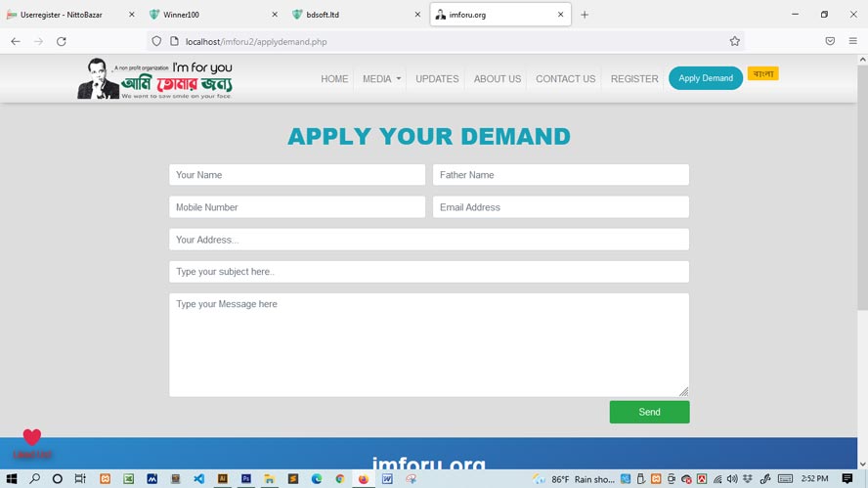Screen dimensions: 868x488
Task: Click the red heart Liked Us icon
Action: pos(32,437)
